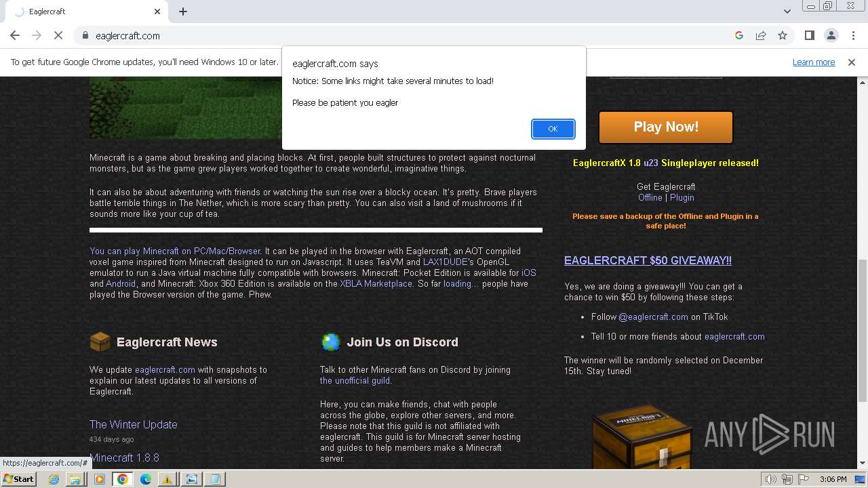Click the Play Now! button
This screenshot has width=868, height=488.
pyautogui.click(x=666, y=127)
